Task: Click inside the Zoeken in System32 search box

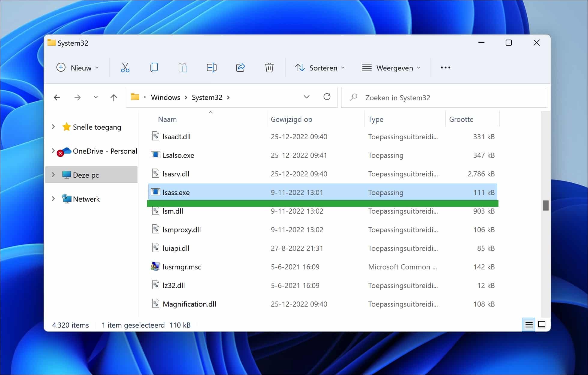Action: 420,97
